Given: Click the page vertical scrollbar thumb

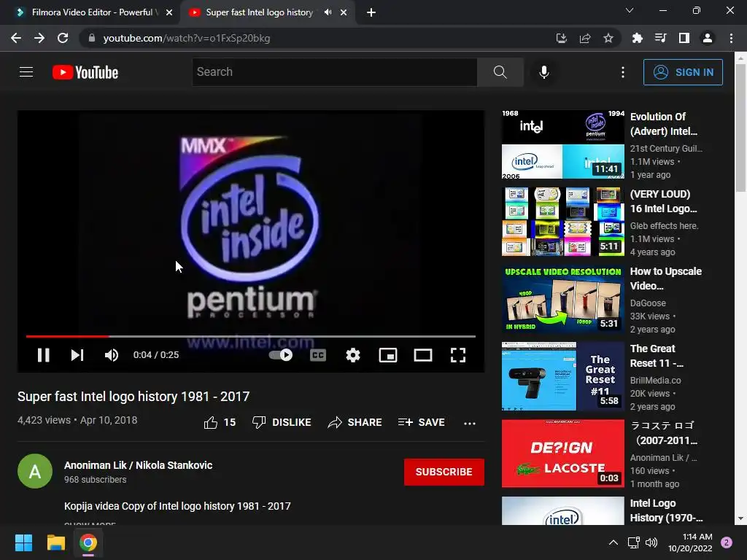Looking at the screenshot, I should [x=740, y=128].
